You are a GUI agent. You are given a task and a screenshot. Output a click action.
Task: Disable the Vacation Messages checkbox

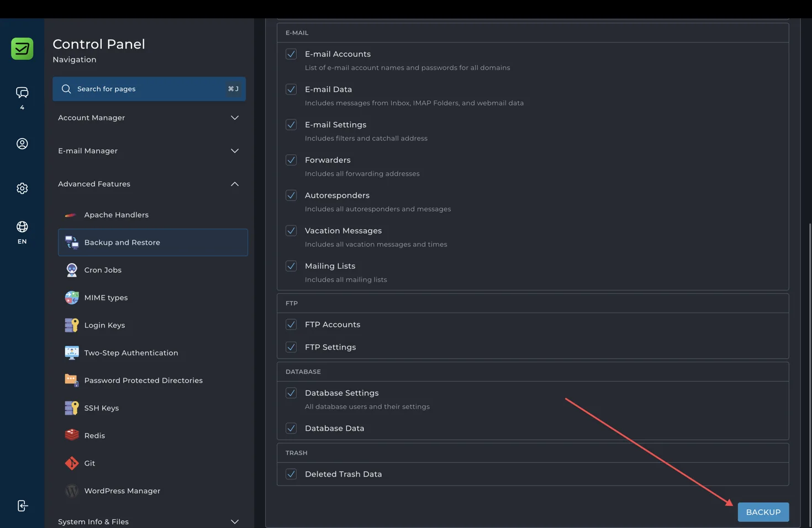coord(291,231)
